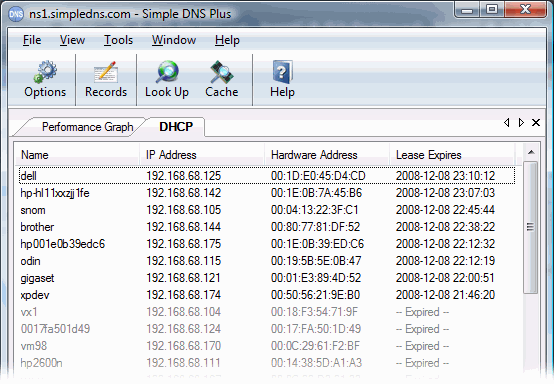This screenshot has width=554, height=384.
Task: Click lease expiry 2008-12-08 22:12:19
Action: [445, 261]
